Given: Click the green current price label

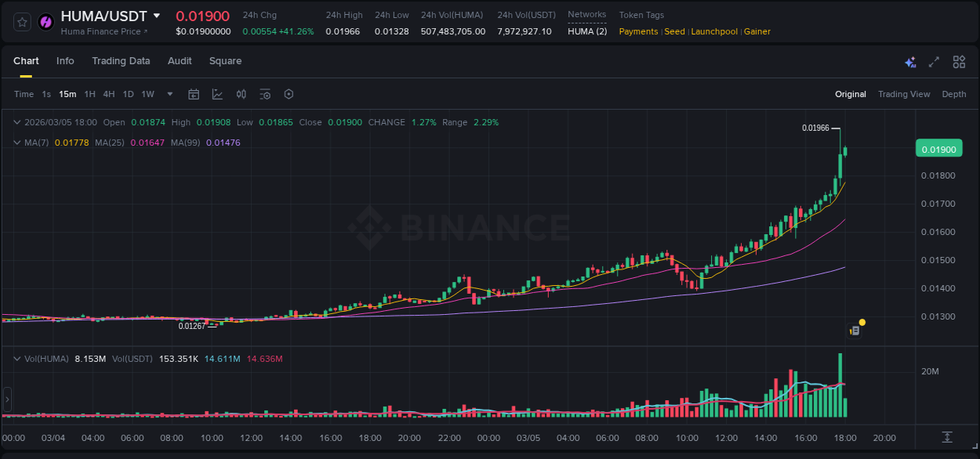Looking at the screenshot, I should pyautogui.click(x=938, y=148).
